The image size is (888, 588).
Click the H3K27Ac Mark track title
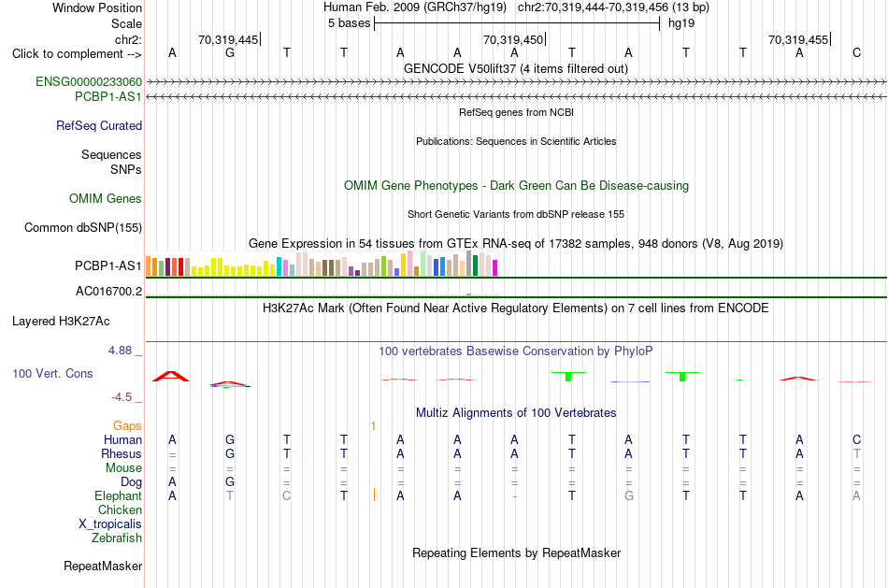tap(516, 308)
